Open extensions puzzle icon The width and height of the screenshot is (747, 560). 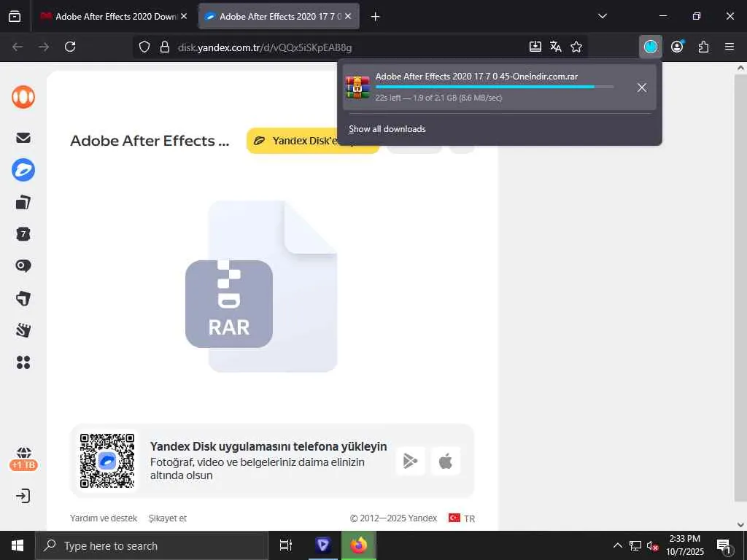pos(704,47)
